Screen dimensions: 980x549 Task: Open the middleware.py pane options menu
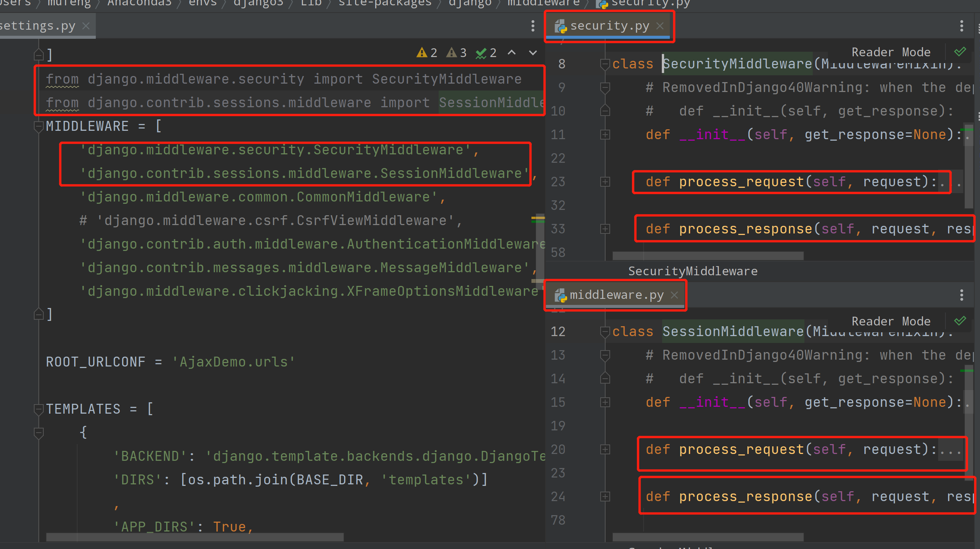point(961,295)
